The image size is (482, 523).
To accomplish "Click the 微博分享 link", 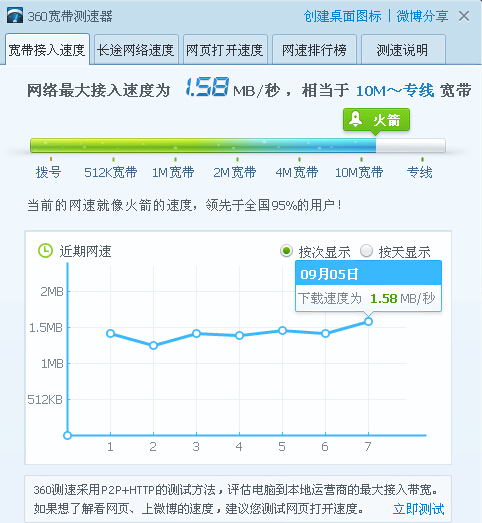I will click(x=422, y=16).
